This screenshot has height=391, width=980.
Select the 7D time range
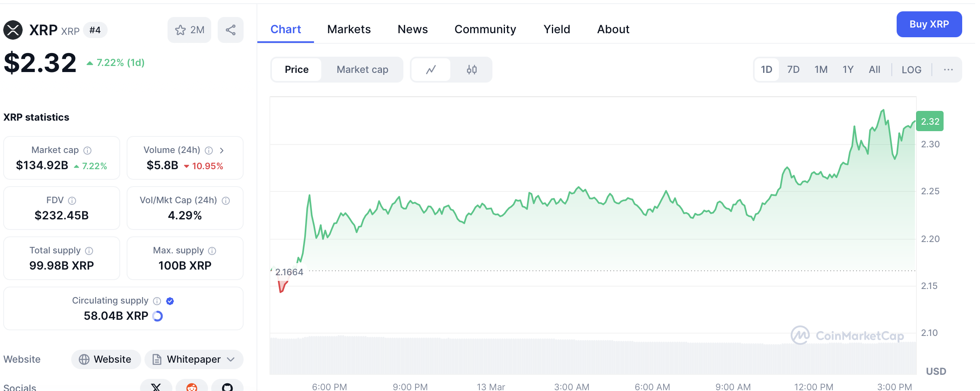tap(793, 70)
